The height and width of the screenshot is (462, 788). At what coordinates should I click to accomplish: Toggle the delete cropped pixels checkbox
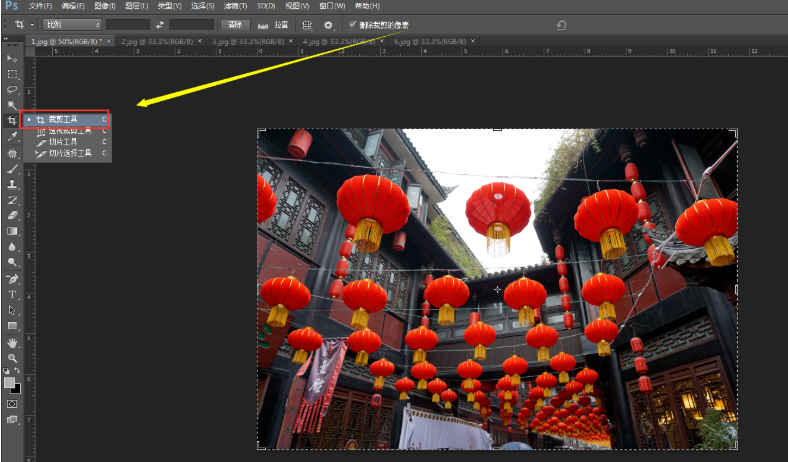point(352,24)
